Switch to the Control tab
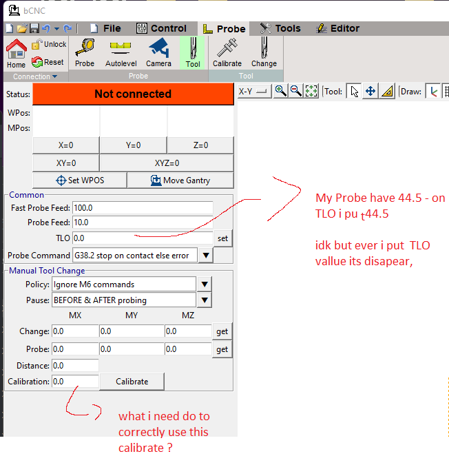The width and height of the screenshot is (449, 476). 161,28
